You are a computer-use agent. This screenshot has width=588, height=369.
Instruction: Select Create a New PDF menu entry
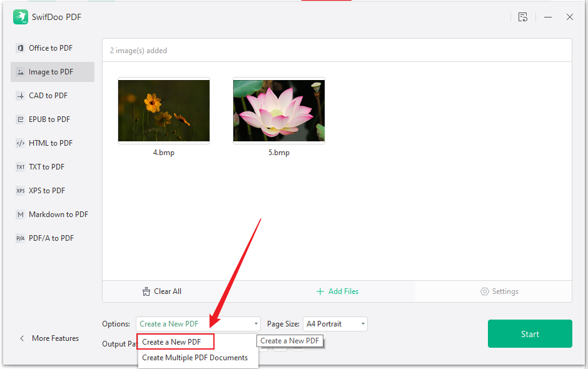(x=172, y=341)
